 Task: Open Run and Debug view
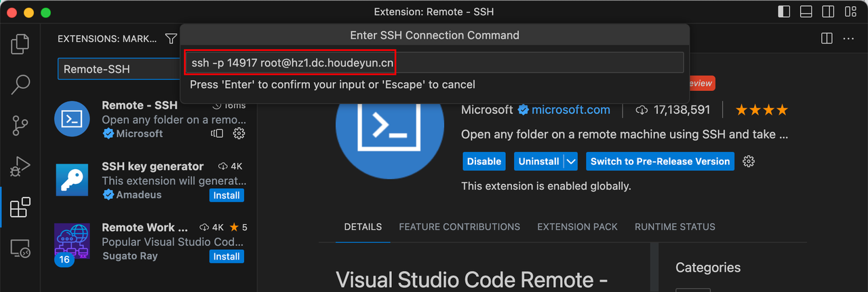click(x=20, y=166)
